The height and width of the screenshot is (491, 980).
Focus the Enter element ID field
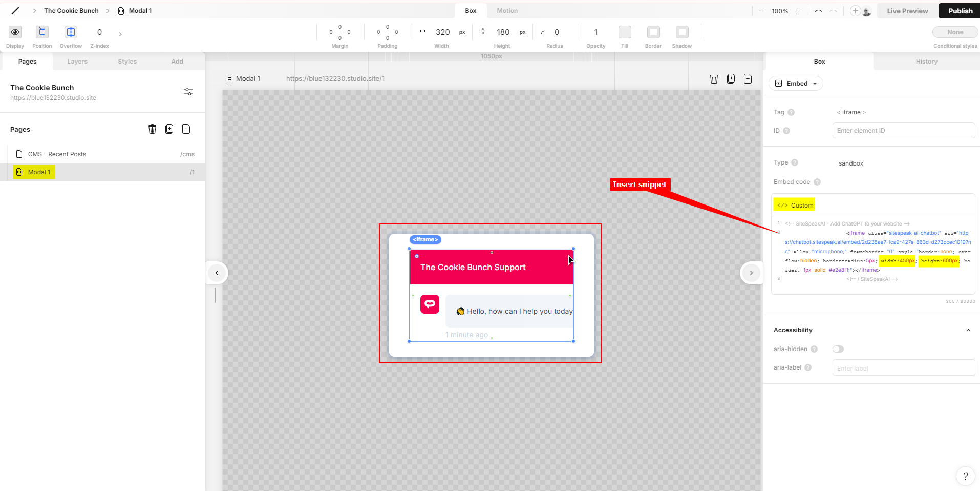pos(904,131)
